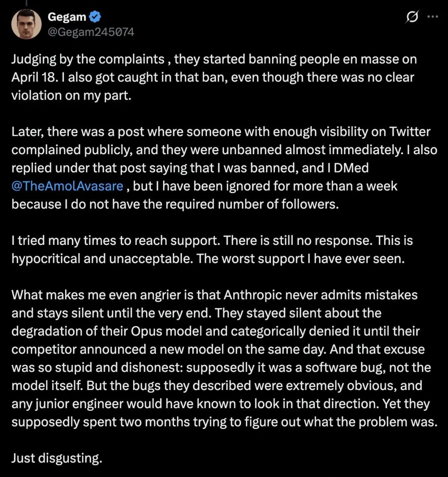
Task: Click the paragraph starting "Later, there was a post"
Action: pos(224,168)
